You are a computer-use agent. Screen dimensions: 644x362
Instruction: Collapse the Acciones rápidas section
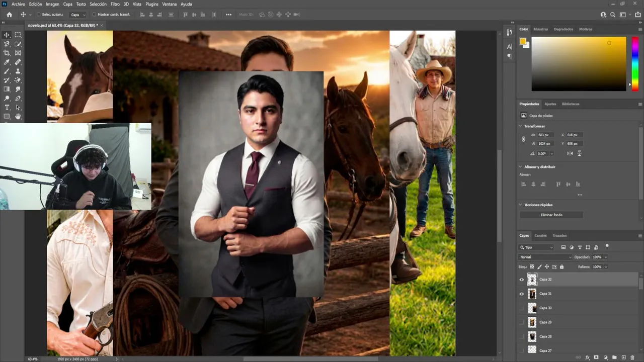pyautogui.click(x=520, y=205)
